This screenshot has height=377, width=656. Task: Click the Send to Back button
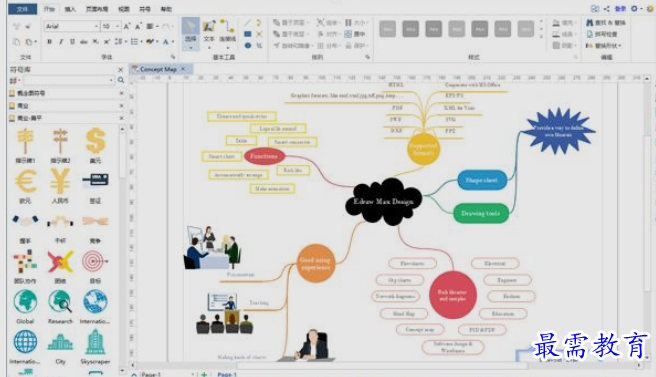click(291, 34)
